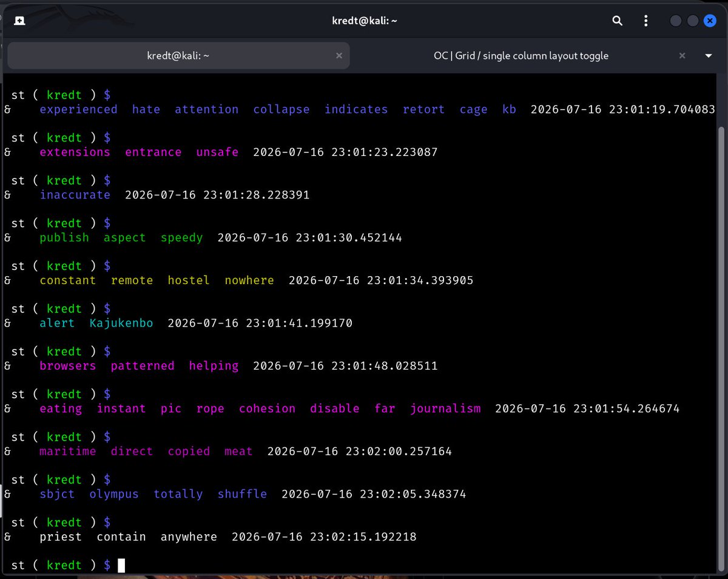Click the word 'publish' in output
Image resolution: width=728 pixels, height=579 pixels.
[64, 238]
